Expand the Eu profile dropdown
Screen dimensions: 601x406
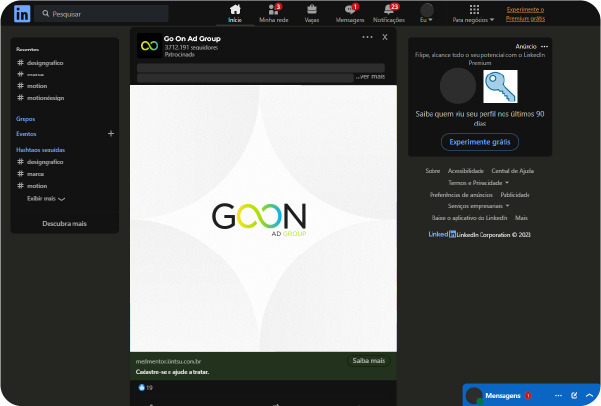[x=427, y=14]
